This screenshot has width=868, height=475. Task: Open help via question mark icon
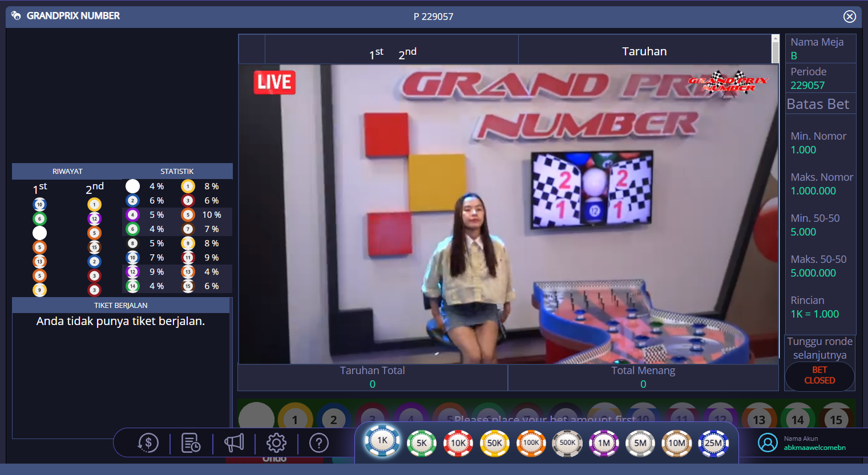coord(318,442)
